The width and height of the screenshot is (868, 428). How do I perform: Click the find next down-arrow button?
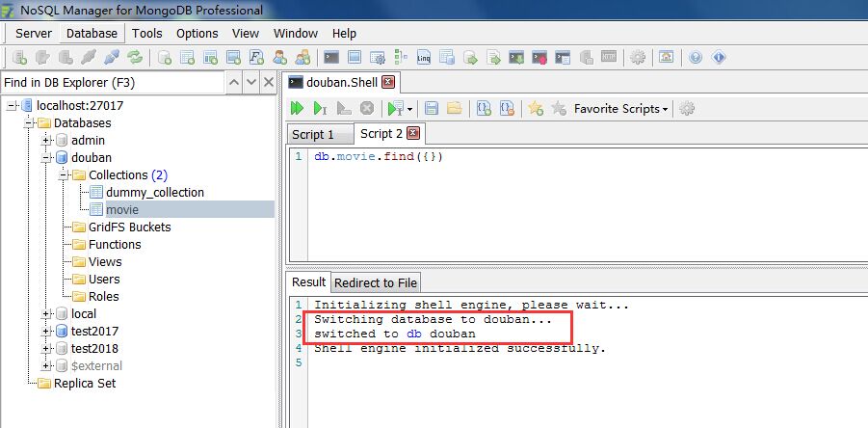point(251,83)
